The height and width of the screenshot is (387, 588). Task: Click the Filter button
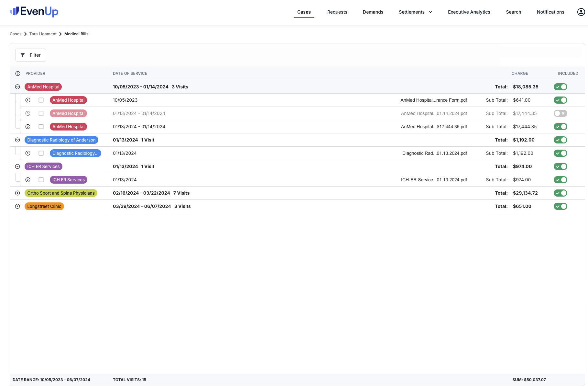click(31, 55)
